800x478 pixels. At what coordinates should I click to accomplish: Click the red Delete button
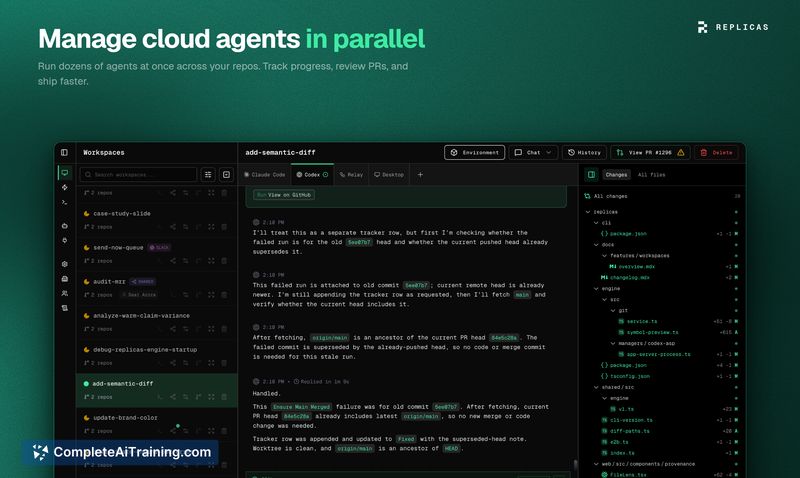pyautogui.click(x=716, y=153)
